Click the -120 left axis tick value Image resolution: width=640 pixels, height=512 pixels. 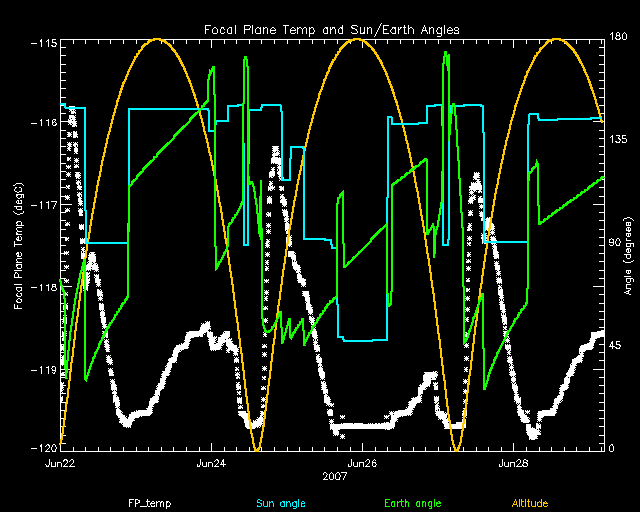(41, 449)
